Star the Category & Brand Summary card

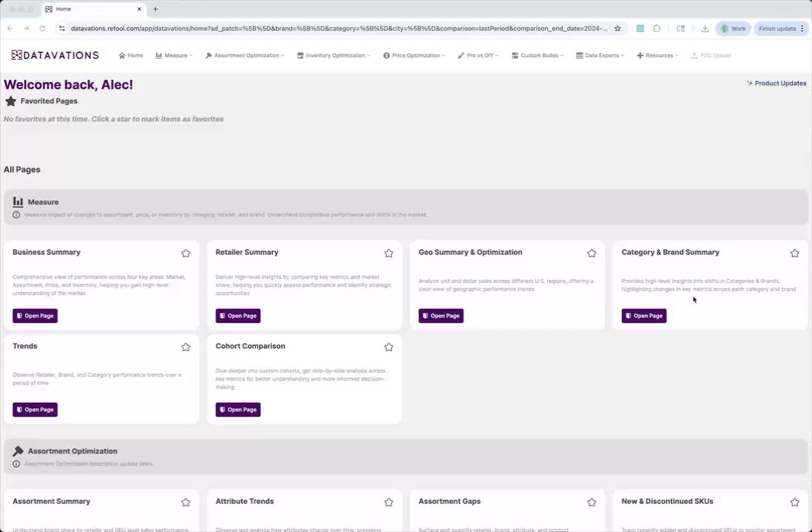pos(794,253)
